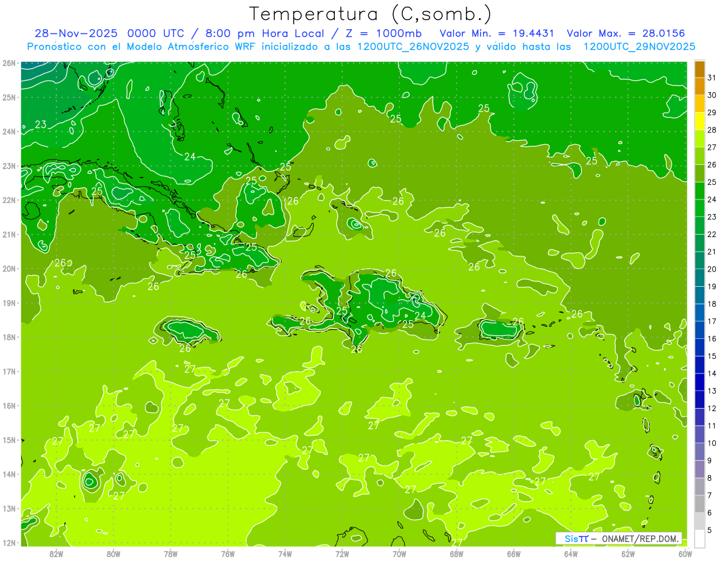Viewport: 728px width, 562px height.
Task: Click the latitude axis label '22N'
Action: (x=8, y=200)
